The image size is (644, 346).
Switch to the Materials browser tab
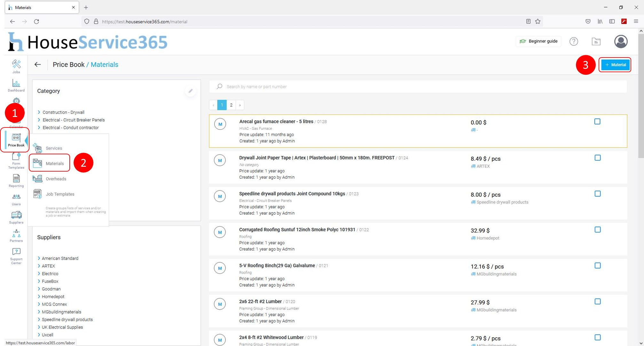(x=42, y=7)
